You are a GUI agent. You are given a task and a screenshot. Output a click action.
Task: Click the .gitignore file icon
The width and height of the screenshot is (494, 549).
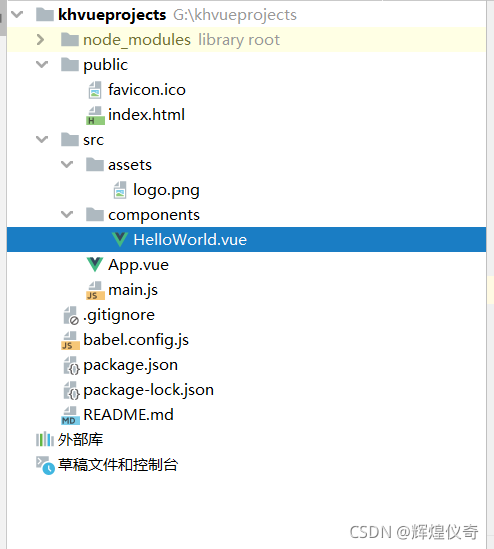coord(71,315)
